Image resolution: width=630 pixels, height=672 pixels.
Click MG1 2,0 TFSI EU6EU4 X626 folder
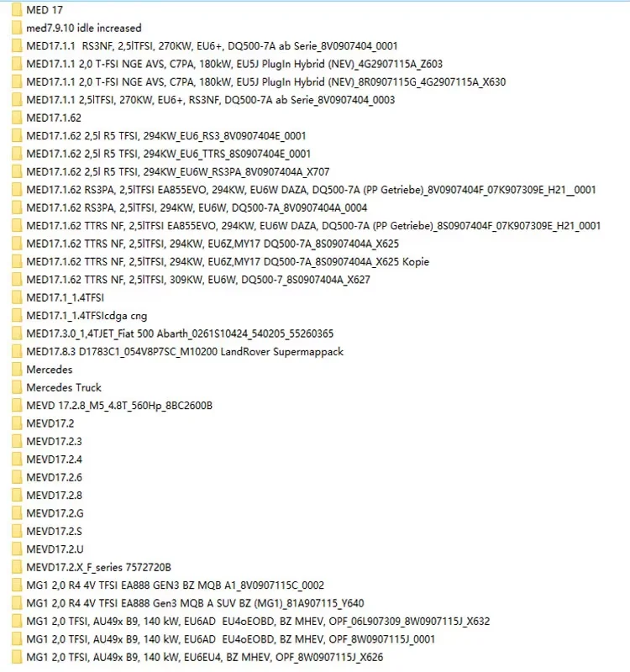[x=205, y=657]
